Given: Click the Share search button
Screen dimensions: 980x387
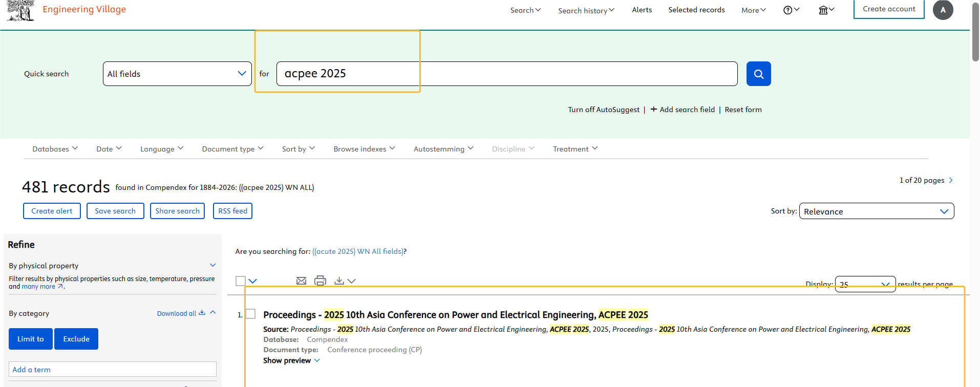Looking at the screenshot, I should 177,211.
